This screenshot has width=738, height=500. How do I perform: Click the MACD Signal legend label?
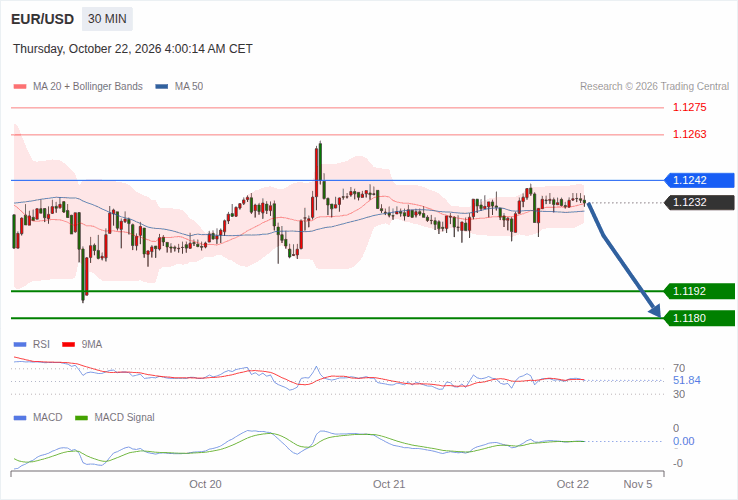point(124,418)
